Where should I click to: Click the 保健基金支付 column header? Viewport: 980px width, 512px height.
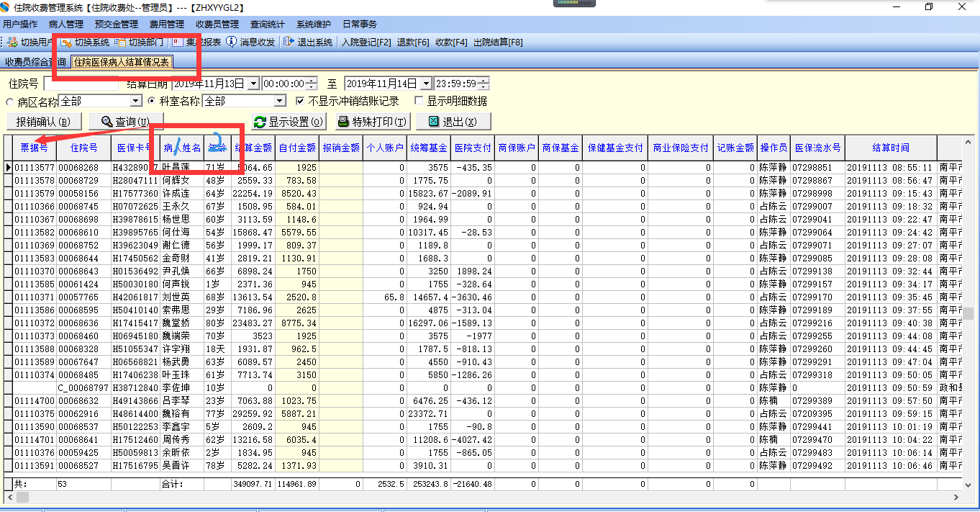coord(614,148)
